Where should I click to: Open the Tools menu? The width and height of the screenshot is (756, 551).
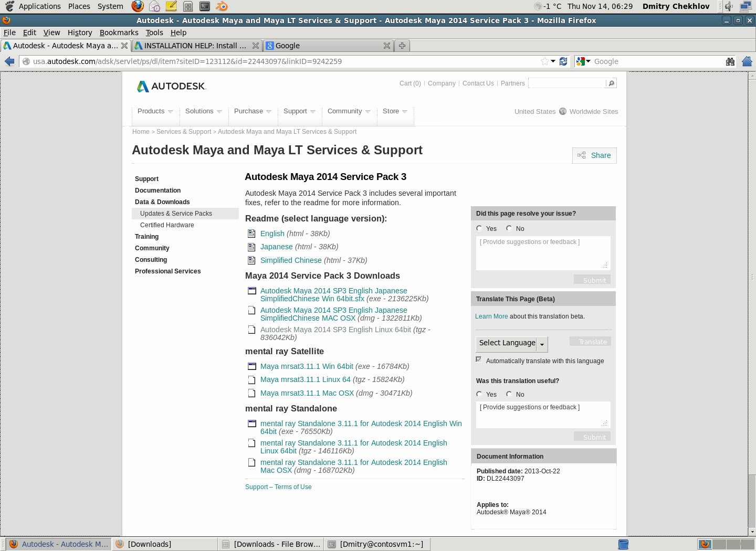tap(154, 33)
